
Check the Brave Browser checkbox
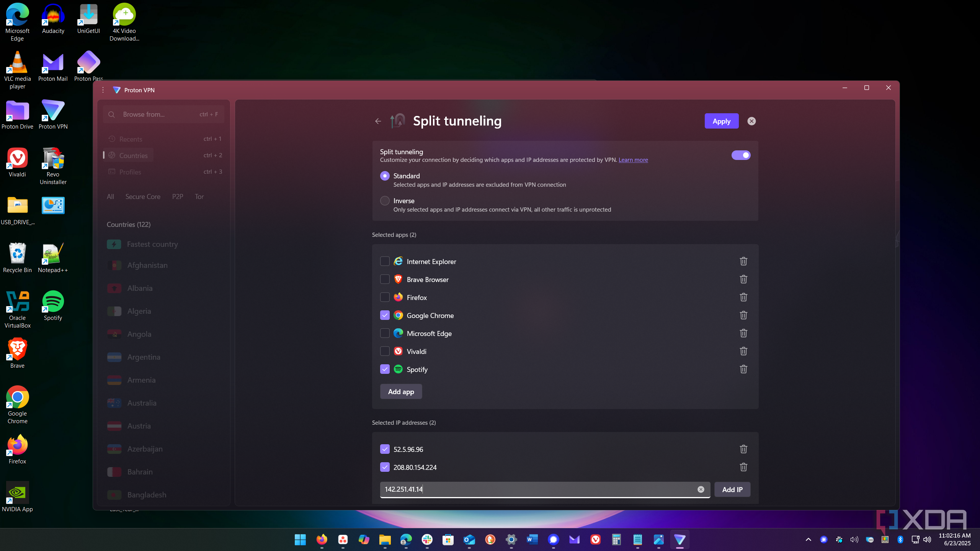(x=385, y=279)
